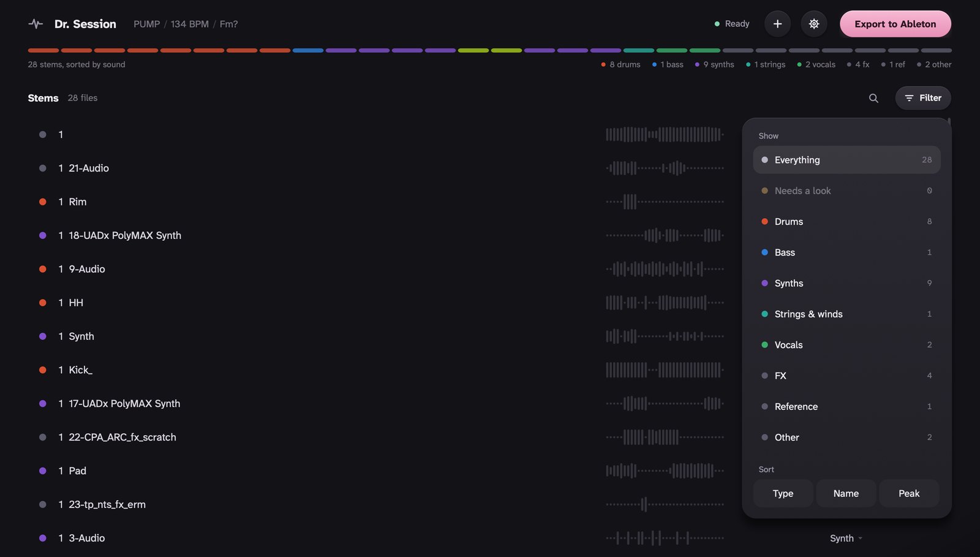Click the 21-Audio stem color dot
980x557 pixels.
tap(42, 168)
